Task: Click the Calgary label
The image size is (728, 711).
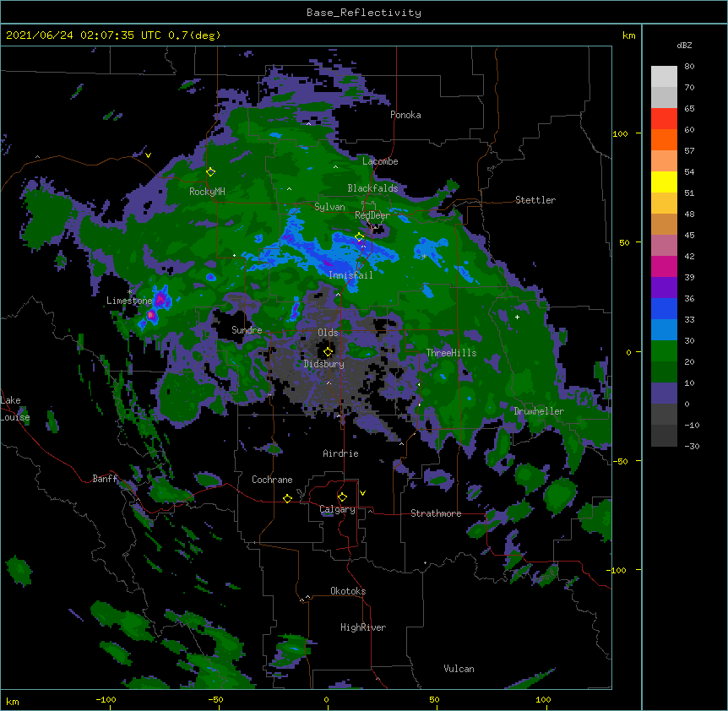Action: pyautogui.click(x=338, y=509)
